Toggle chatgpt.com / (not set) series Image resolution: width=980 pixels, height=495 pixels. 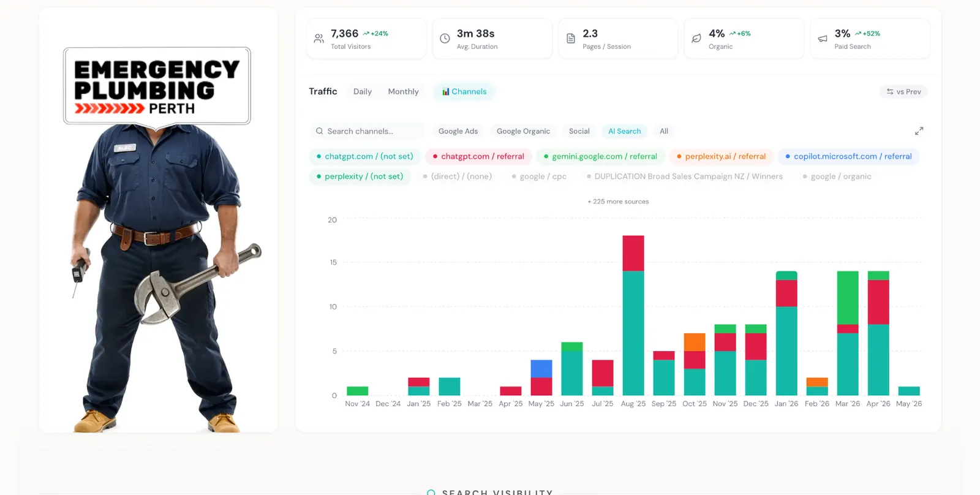coord(365,156)
